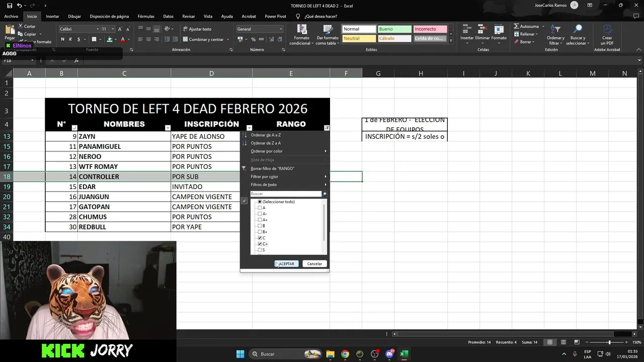644x362 pixels.
Task: Click the save disk icon in title bar
Action: coord(9,6)
